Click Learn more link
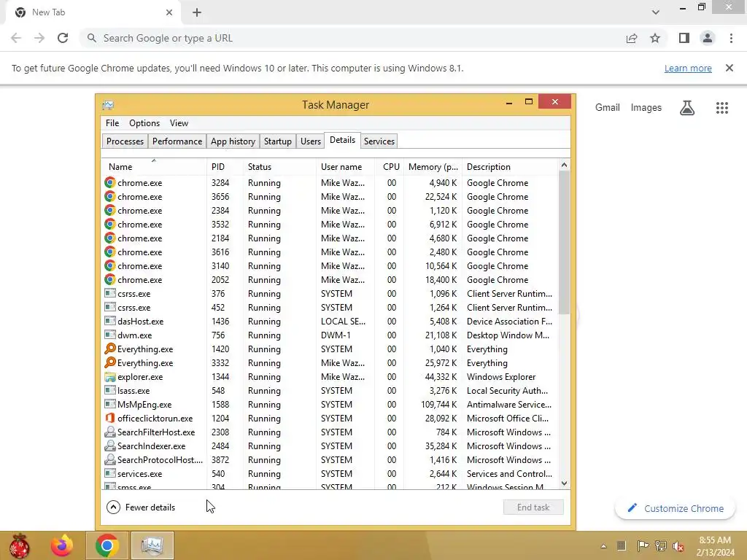Viewport: 747px width, 560px height. coord(688,68)
